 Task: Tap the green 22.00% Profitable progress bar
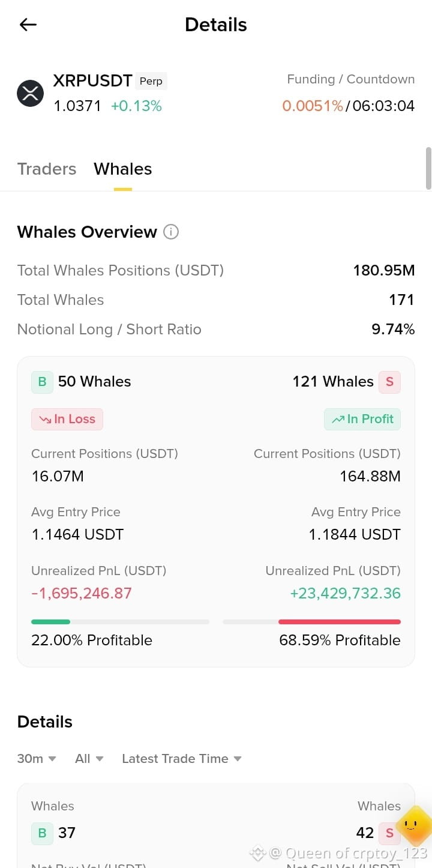tap(120, 622)
